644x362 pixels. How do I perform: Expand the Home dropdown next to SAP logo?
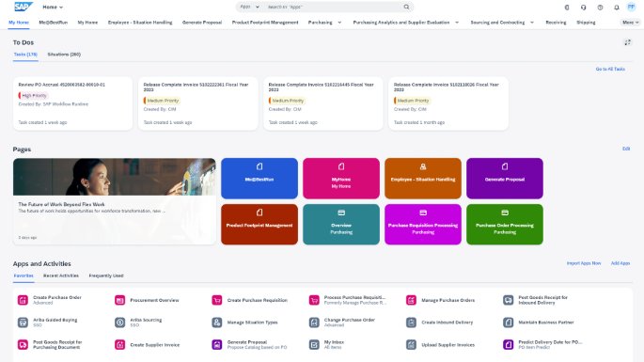tap(53, 7)
